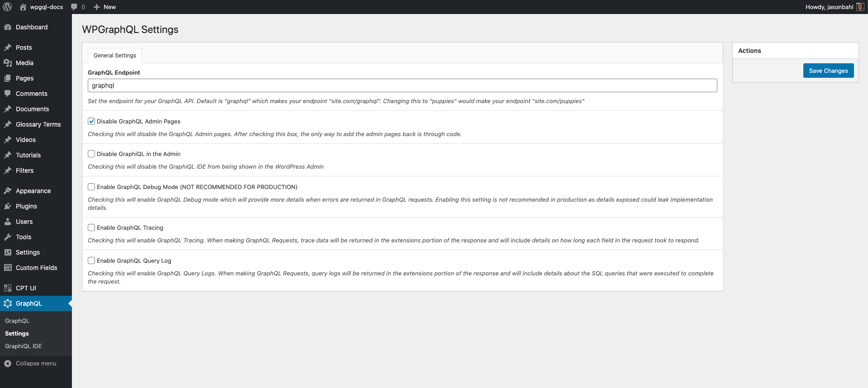The height and width of the screenshot is (388, 868).
Task: Click the GraphQL Endpoint field label
Action: pos(114,72)
